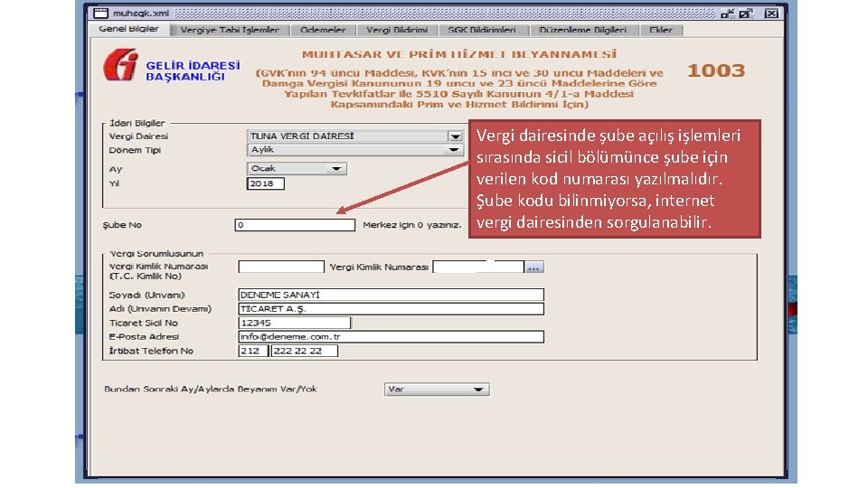Screen dimensions: 868x488
Task: Open the SGK Bildirimleri tab
Action: click(482, 30)
